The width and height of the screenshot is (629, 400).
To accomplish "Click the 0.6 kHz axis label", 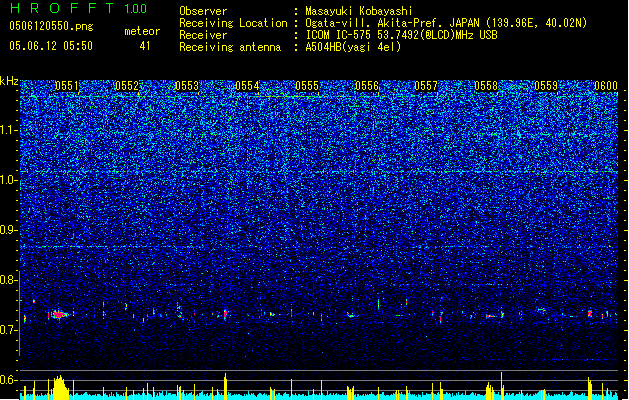I will point(9,380).
